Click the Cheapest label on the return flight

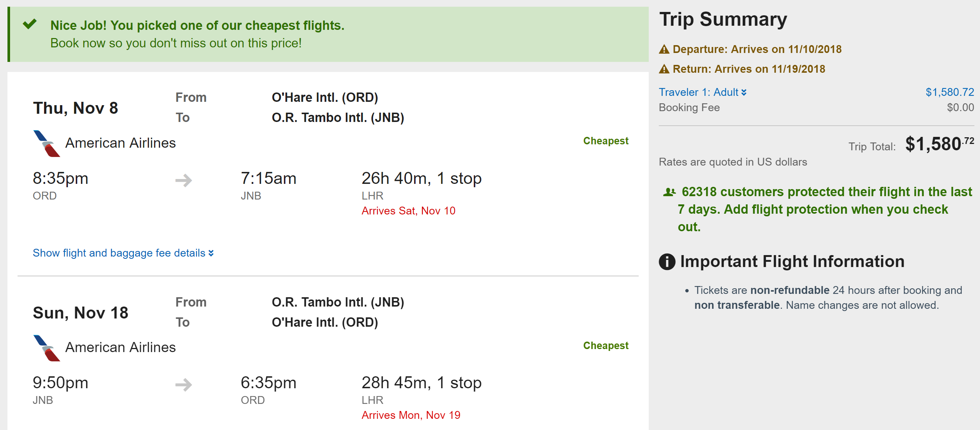coord(606,346)
